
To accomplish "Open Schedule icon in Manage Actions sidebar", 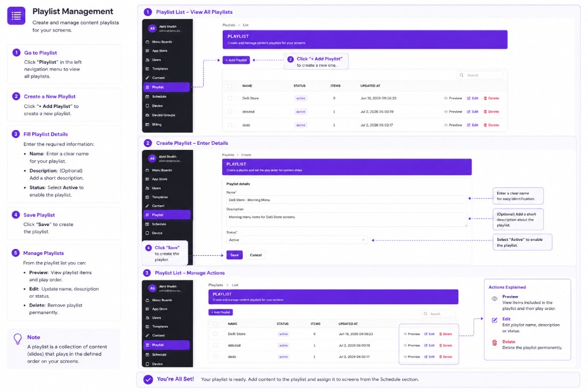I will tap(148, 355).
